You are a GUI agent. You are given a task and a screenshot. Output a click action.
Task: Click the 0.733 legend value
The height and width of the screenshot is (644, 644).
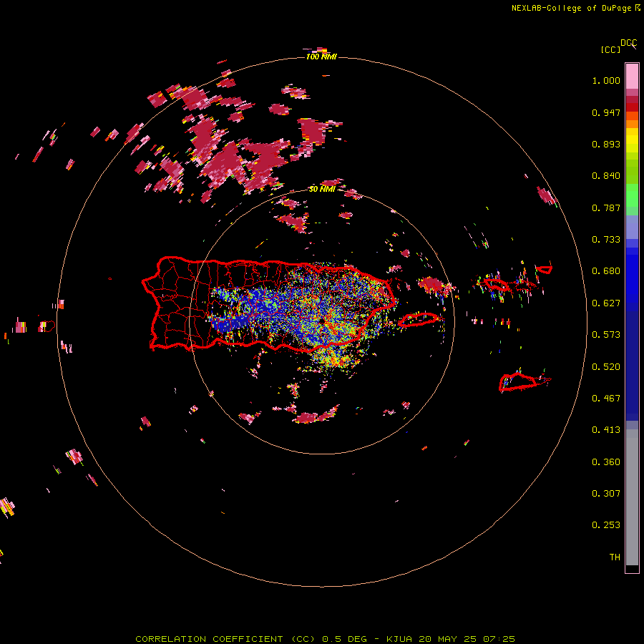(x=606, y=240)
